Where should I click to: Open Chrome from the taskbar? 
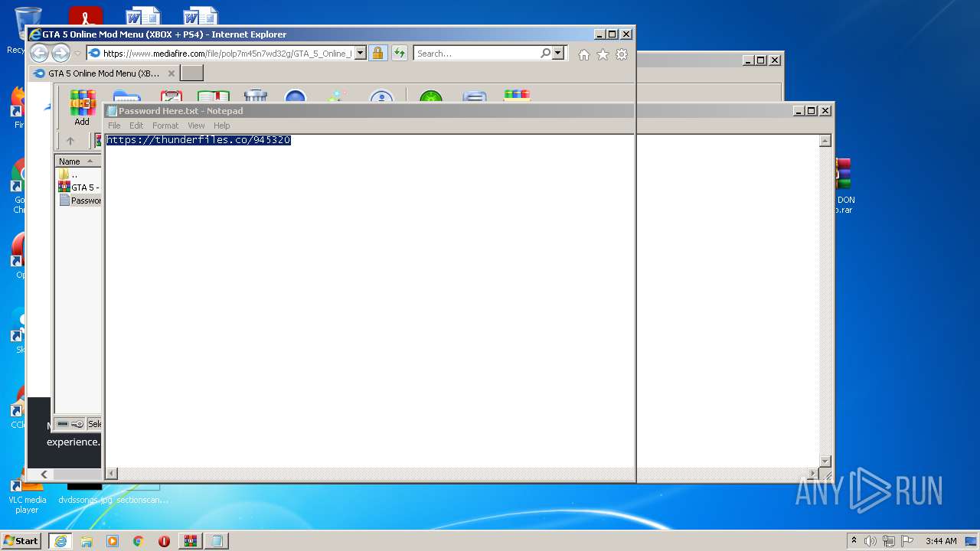(x=138, y=541)
